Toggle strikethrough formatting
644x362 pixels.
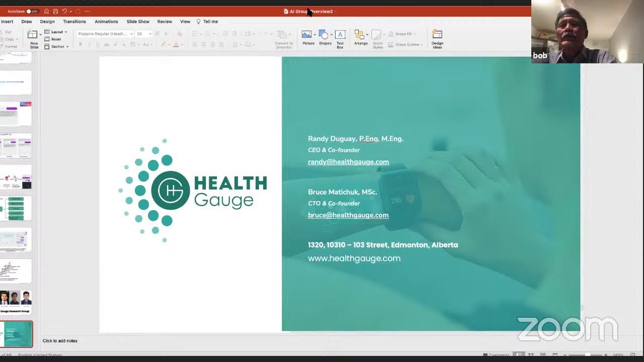106,45
